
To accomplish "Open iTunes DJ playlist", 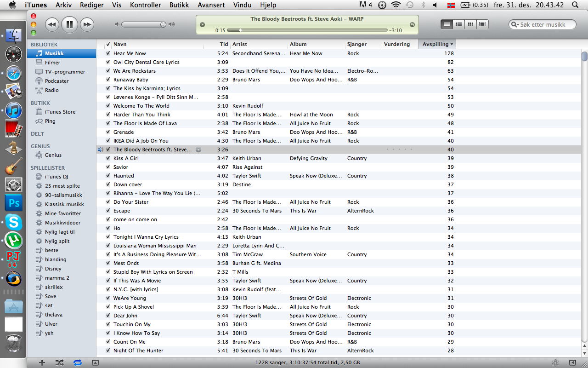I will pyautogui.click(x=62, y=177).
